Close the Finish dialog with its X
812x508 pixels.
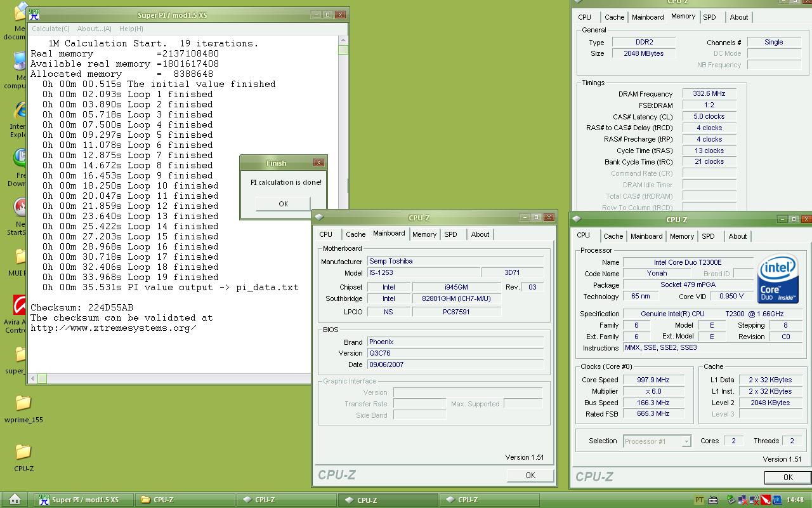319,163
